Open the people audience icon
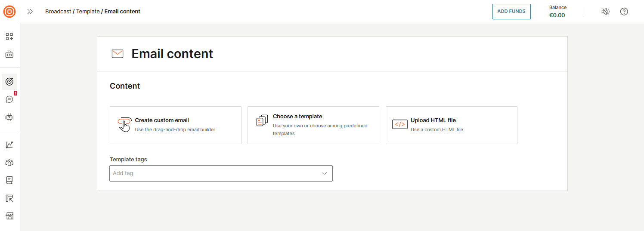 pyautogui.click(x=9, y=163)
